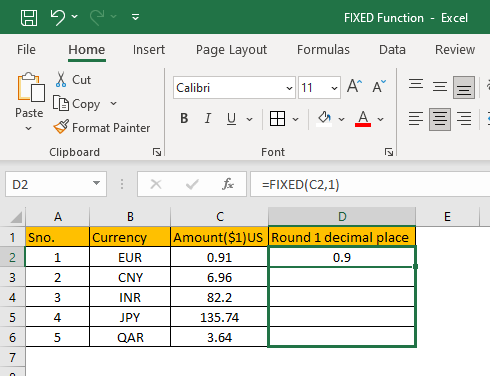Activate the Format Painter tool
This screenshot has width=490, height=376.
click(102, 128)
